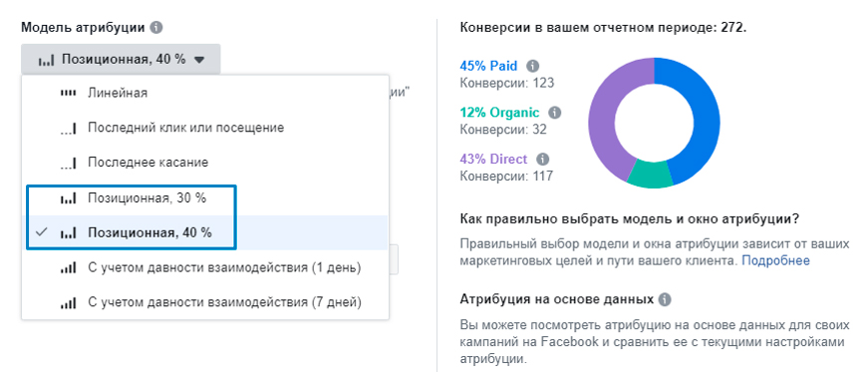Image resolution: width=868 pixels, height=372 pixels.
Task: Click info icon beside Модель атрибуции
Action: pos(156,27)
